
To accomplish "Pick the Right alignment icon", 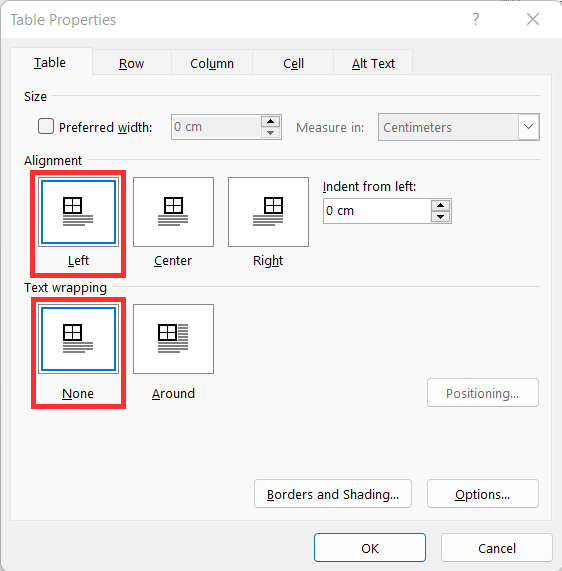I will pos(268,212).
